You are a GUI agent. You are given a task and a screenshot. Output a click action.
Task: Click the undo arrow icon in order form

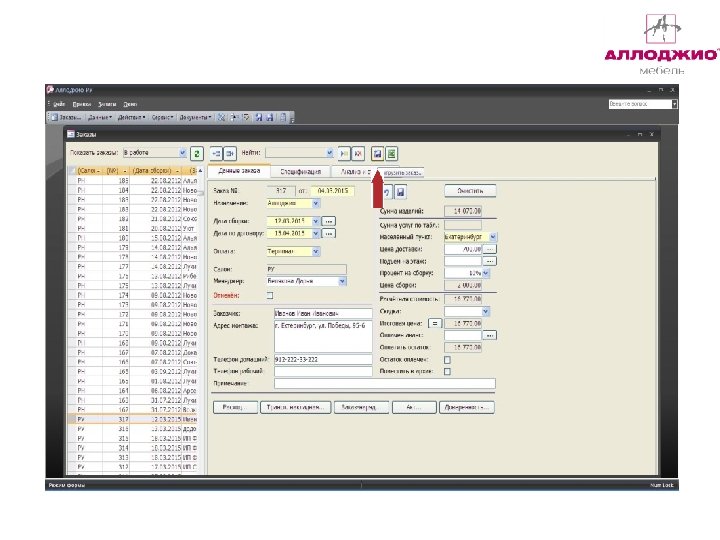point(387,192)
